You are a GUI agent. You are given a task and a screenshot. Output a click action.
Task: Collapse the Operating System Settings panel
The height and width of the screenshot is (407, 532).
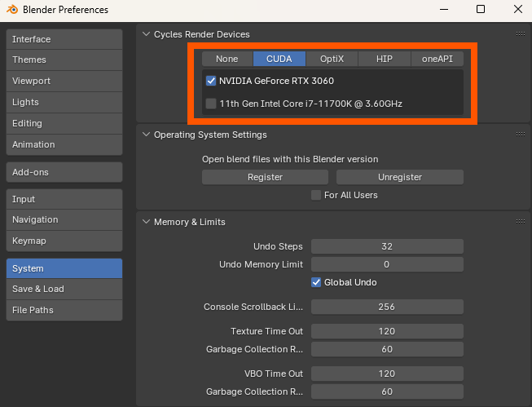pyautogui.click(x=147, y=135)
